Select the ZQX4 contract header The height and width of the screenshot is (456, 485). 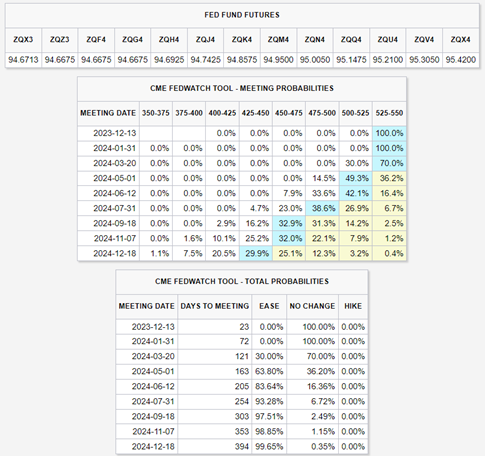(x=461, y=39)
